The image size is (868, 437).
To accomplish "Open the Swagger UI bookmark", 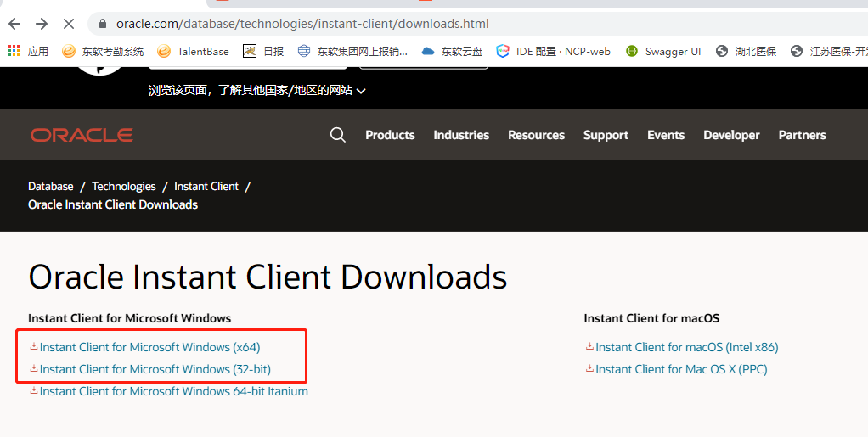I will point(663,52).
